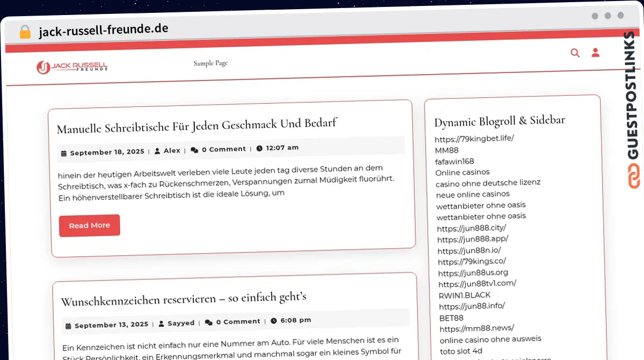Click comment icon in Schreibtische post

pos(194,150)
